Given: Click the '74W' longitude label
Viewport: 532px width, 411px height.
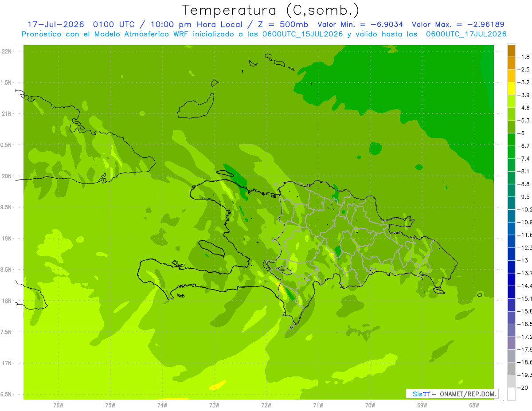Looking at the screenshot, I should [162, 405].
